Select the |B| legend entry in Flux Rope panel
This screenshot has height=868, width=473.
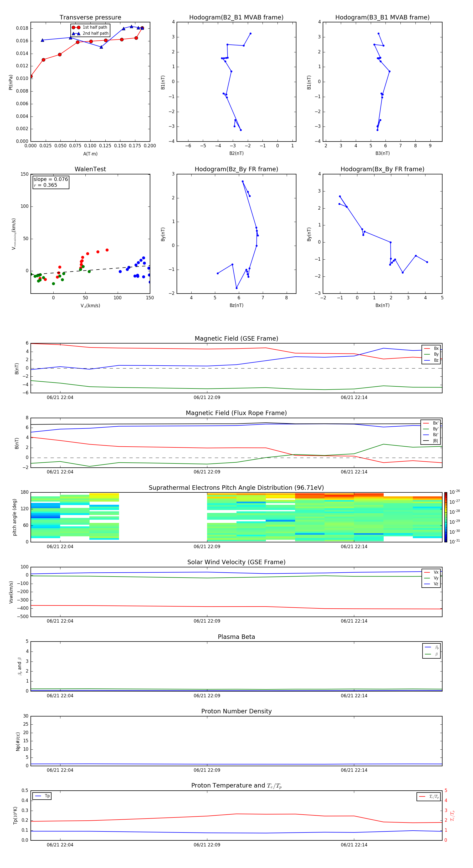[431, 441]
